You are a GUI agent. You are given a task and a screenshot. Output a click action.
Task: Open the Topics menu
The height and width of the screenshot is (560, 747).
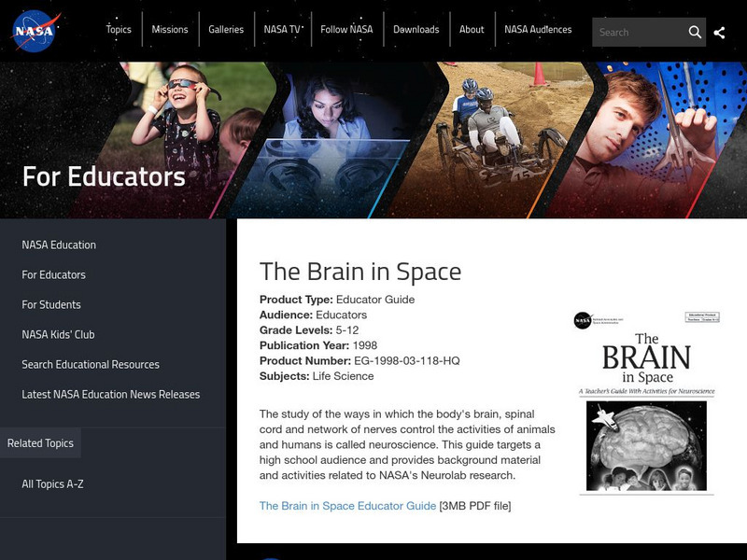119,30
